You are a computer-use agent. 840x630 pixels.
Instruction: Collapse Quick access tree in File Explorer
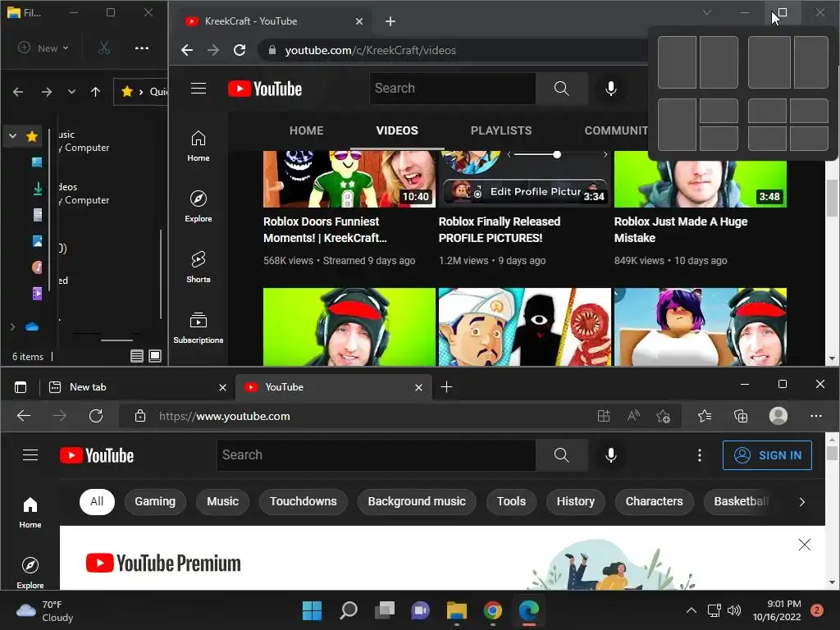tap(12, 136)
